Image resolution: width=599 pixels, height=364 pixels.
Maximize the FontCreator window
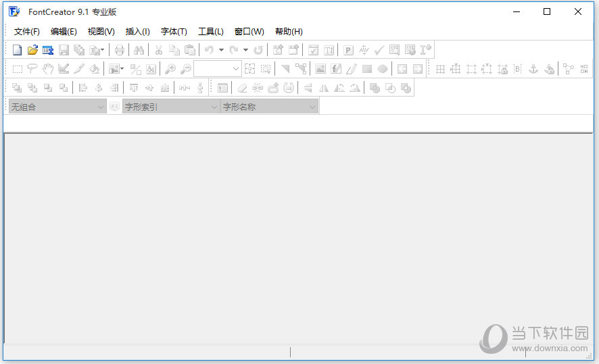point(547,11)
